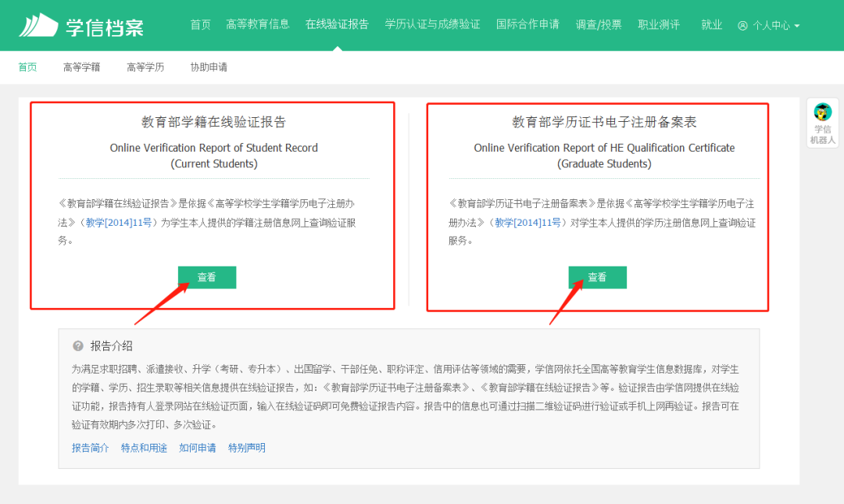Switch to the 高等学历 tab

pos(145,66)
